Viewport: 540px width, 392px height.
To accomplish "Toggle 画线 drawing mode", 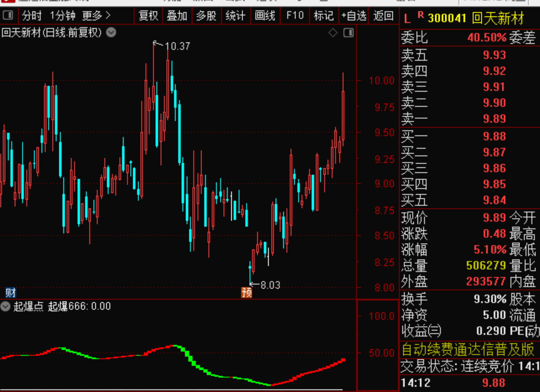I will [x=265, y=15].
